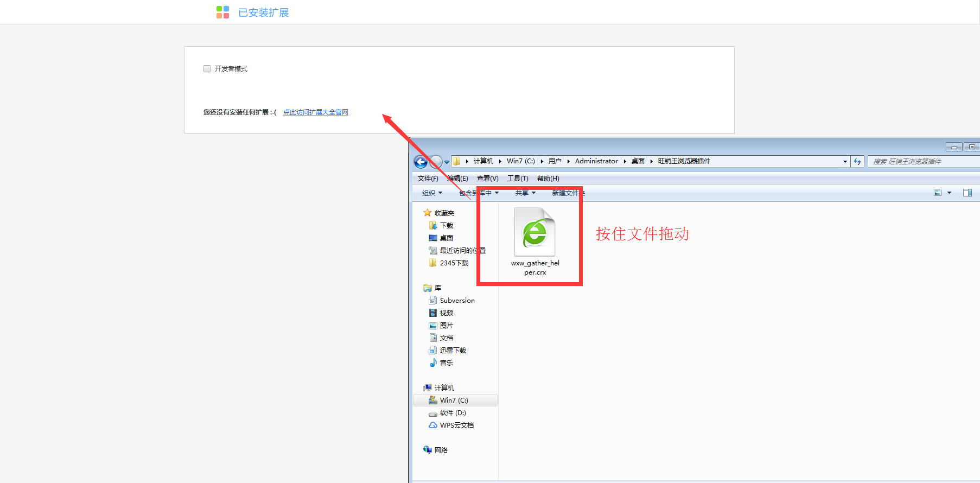Viewport: 980px width, 483px height.
Task: Click the WPS云文档 cloud icon
Action: pos(433,425)
